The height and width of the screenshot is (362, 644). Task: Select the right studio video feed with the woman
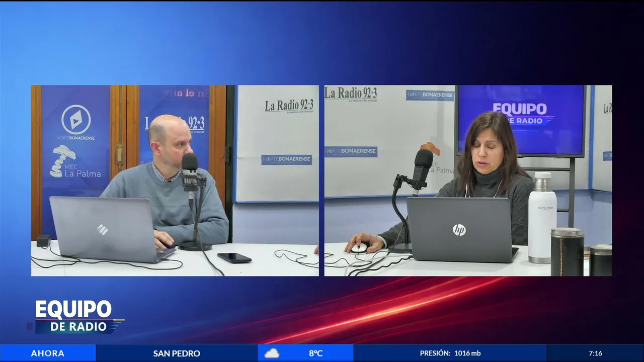[468, 180]
